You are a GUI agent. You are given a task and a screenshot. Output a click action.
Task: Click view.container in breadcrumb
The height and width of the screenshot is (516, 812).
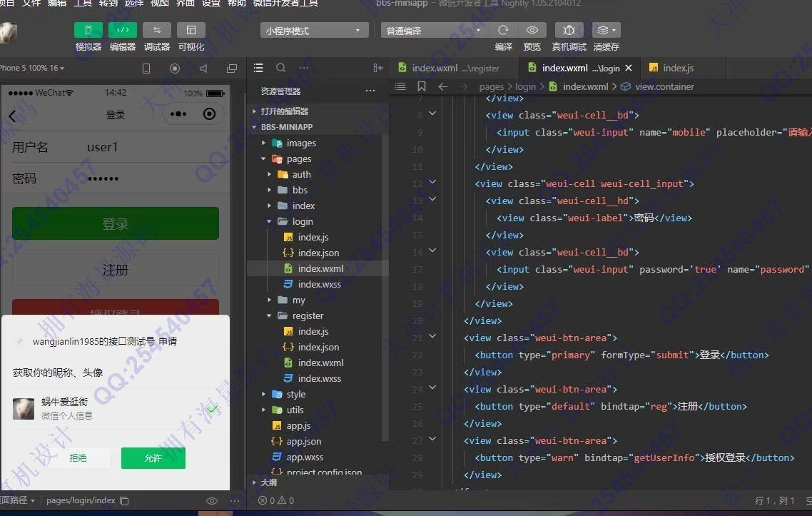click(x=664, y=86)
